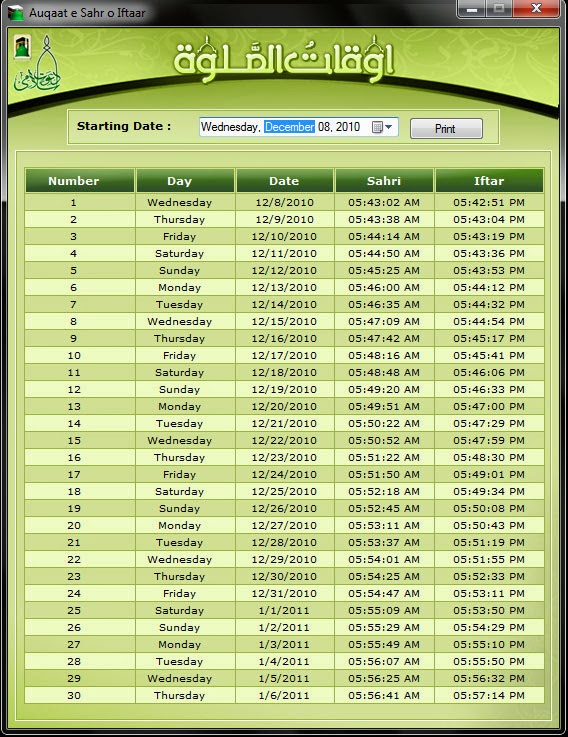Select the Iftar time 05:43:19 PM

point(489,236)
